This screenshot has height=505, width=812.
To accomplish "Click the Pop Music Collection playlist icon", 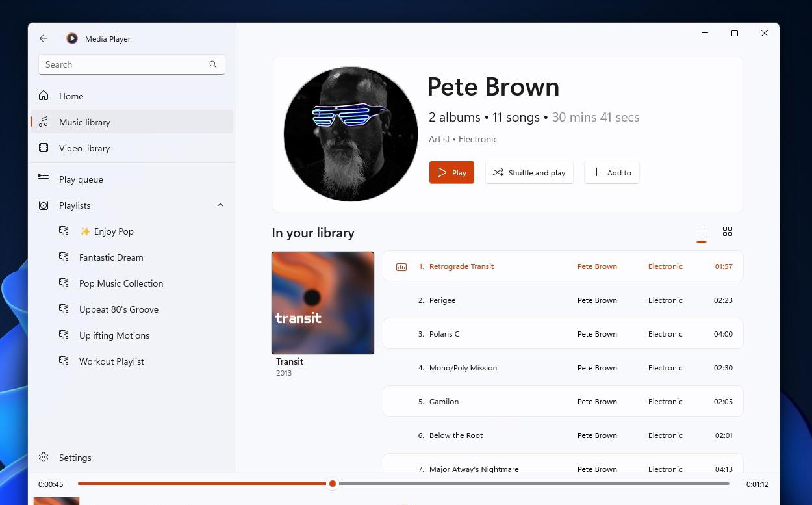I will 64,283.
